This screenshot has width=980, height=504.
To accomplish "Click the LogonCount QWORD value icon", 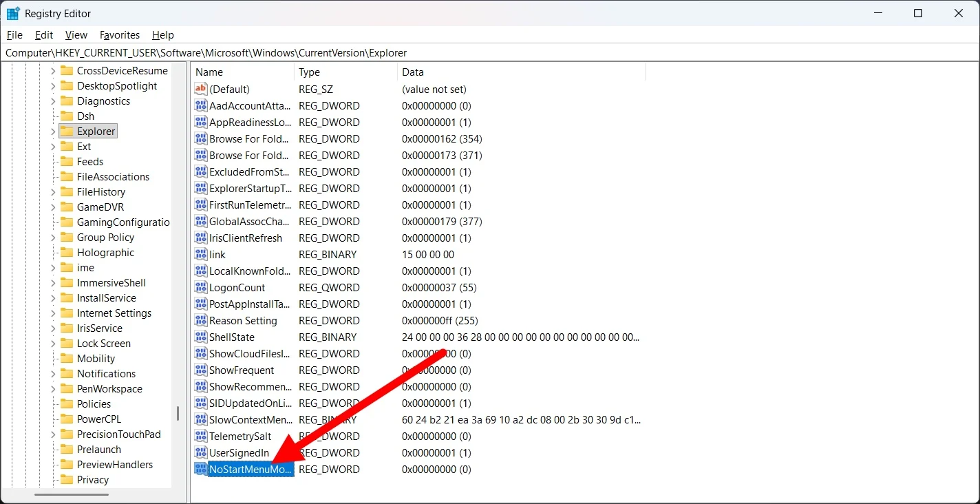I will click(x=200, y=287).
